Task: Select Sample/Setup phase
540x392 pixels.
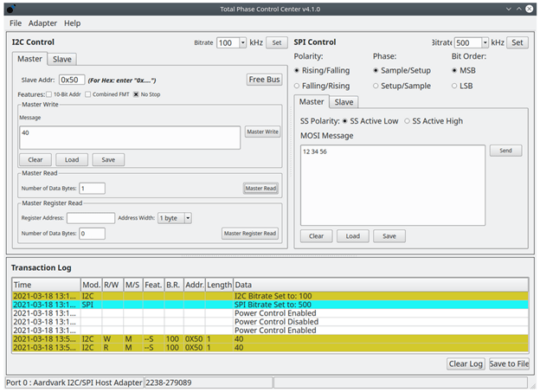Action: pos(376,71)
